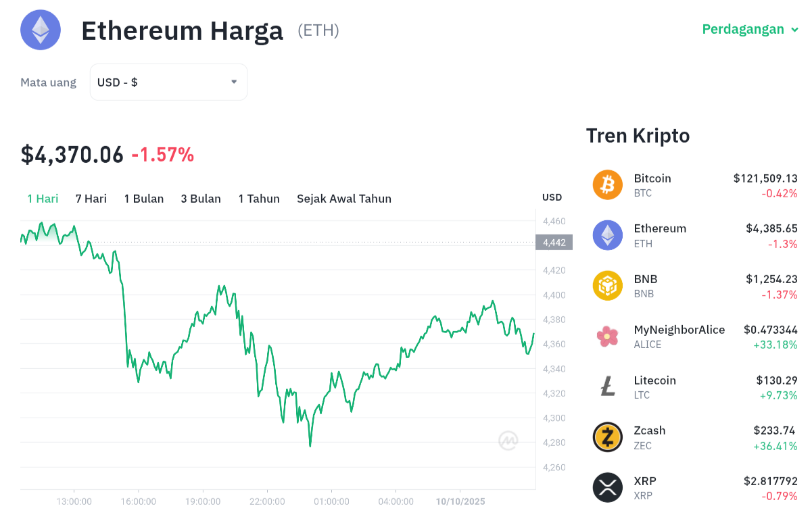Click the Ethereum icon in Tren Kripto list
Viewport: 812px width, 525px height.
(607, 235)
